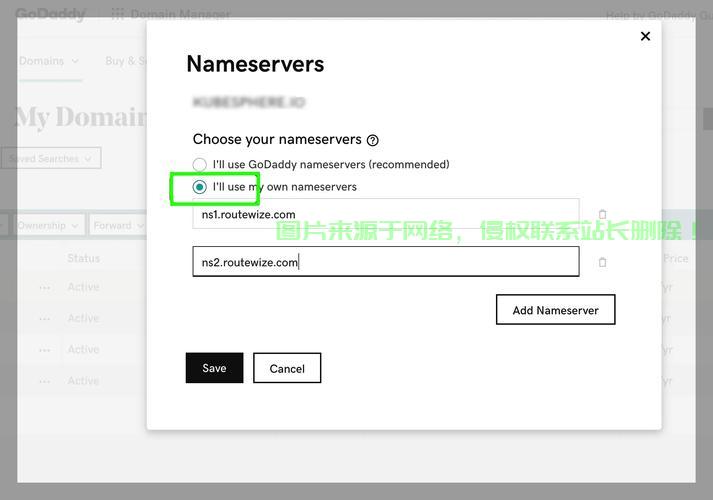This screenshot has height=500, width=713.
Task: Save the nameserver changes
Action: pyautogui.click(x=214, y=368)
